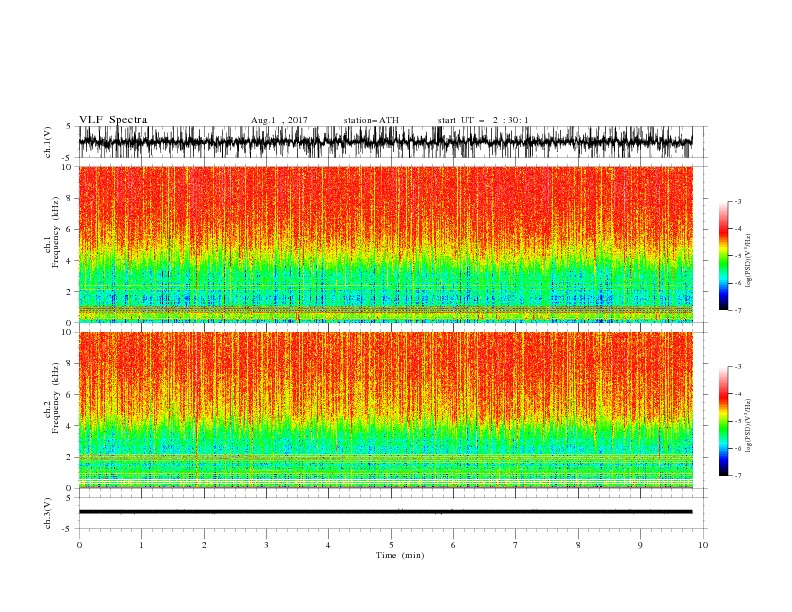Click time-axis tick label "1"
792x612 pixels.
click(141, 545)
